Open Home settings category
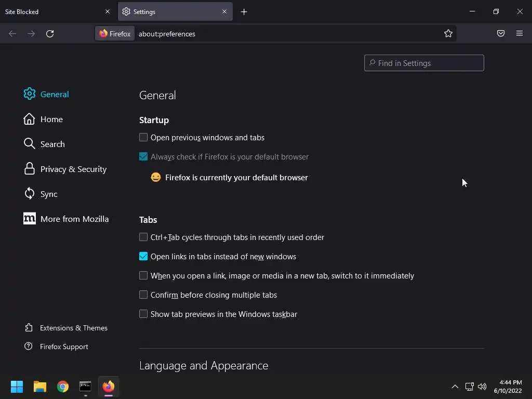532x399 pixels. pos(43,119)
